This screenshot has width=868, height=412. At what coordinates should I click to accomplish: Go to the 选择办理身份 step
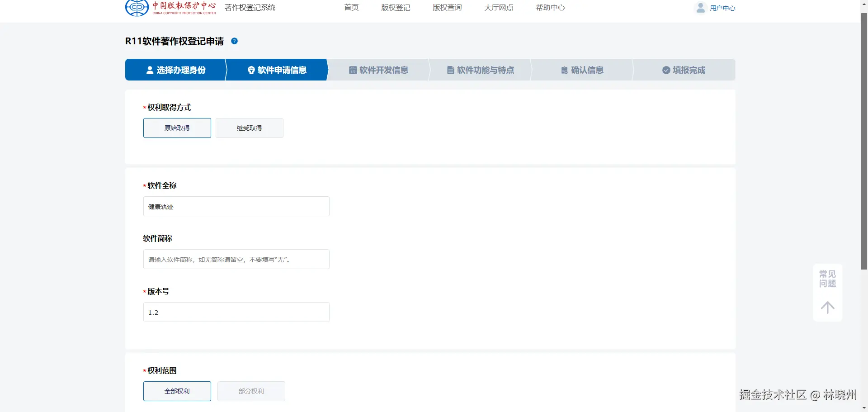175,70
